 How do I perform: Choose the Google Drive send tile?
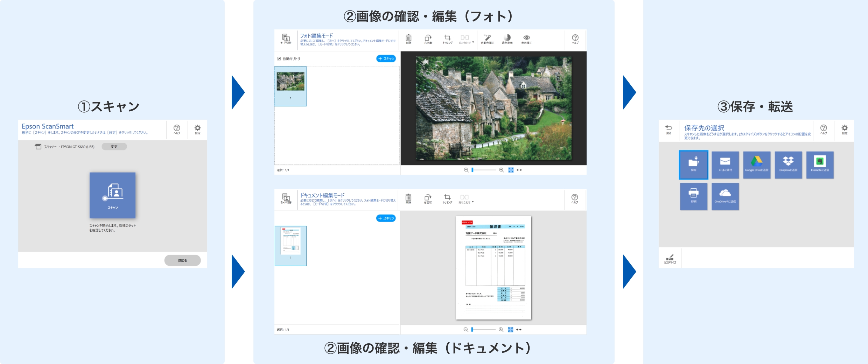click(x=757, y=165)
